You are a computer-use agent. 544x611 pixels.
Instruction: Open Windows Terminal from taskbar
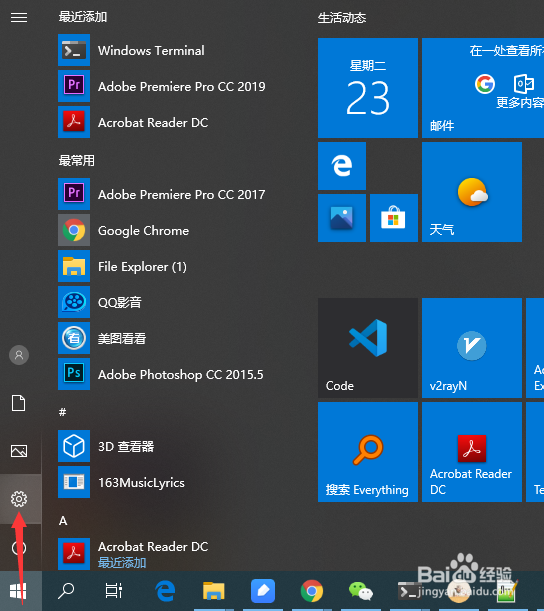409,591
